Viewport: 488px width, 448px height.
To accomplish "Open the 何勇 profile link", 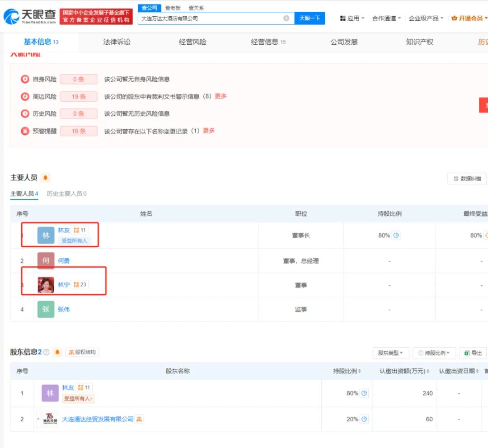I will [64, 261].
